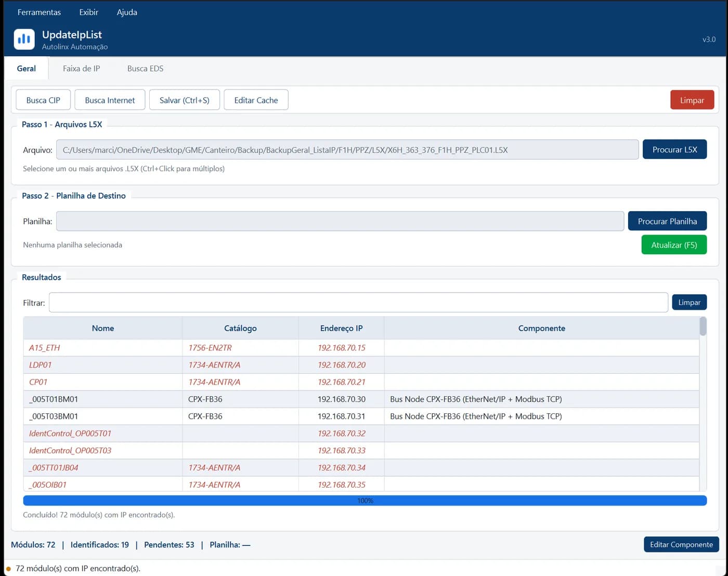Click the Pendentes: 53 status text
728x576 pixels.
click(169, 545)
